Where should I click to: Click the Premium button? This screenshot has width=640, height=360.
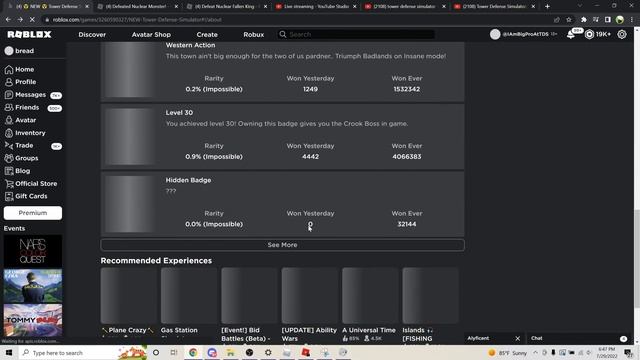point(33,213)
